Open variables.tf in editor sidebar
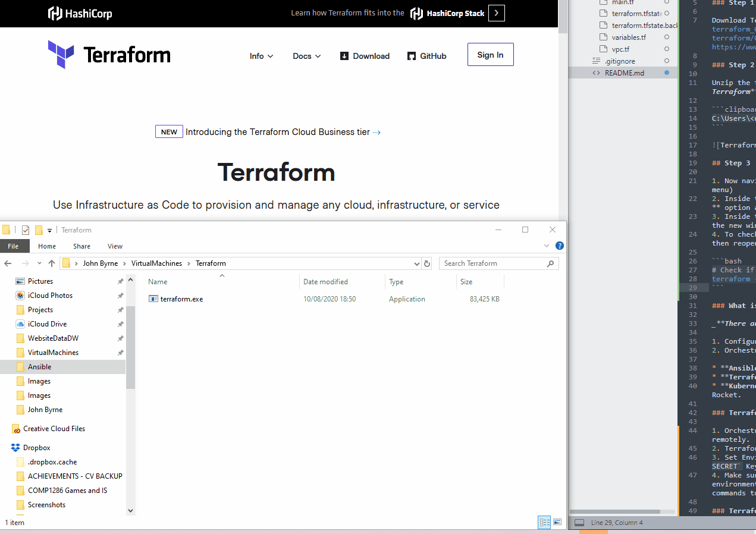 pyautogui.click(x=629, y=37)
